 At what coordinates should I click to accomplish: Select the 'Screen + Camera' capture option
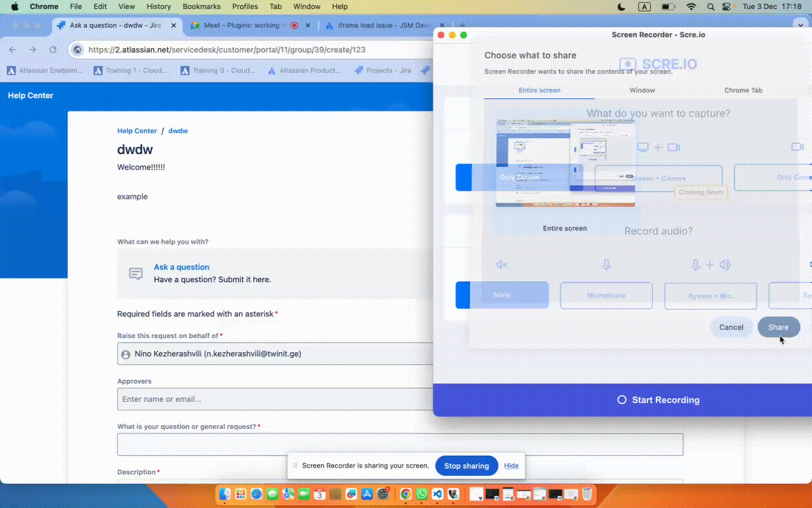(x=658, y=178)
